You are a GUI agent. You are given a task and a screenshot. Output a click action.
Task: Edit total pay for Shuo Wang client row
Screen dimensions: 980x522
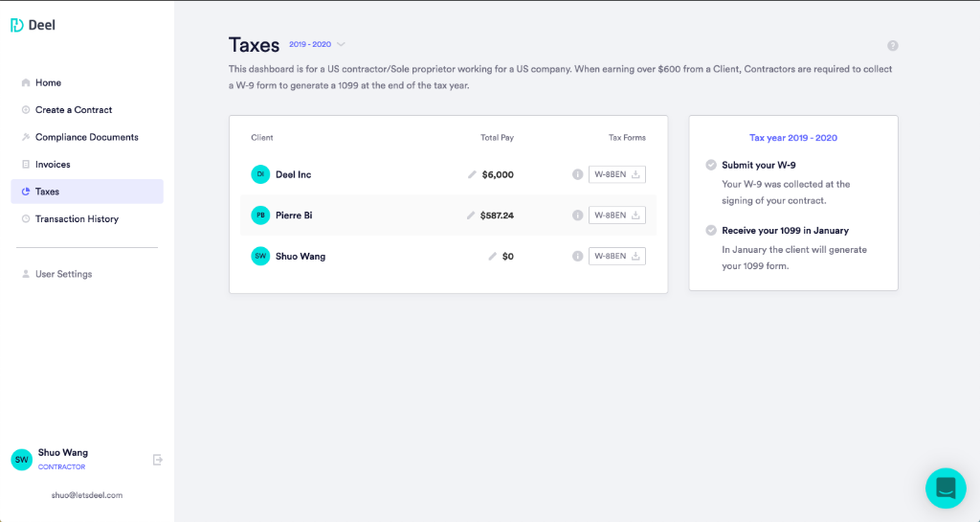[x=492, y=257]
